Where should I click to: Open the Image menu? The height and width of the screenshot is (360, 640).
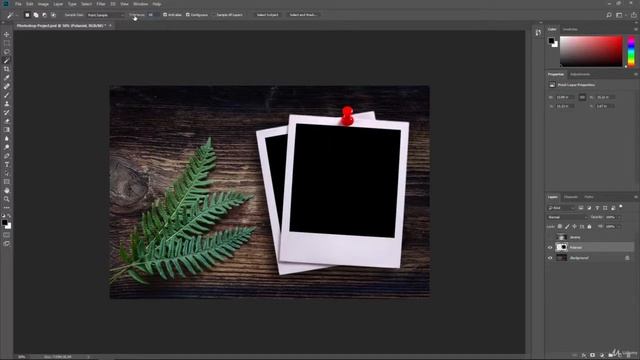tap(43, 4)
